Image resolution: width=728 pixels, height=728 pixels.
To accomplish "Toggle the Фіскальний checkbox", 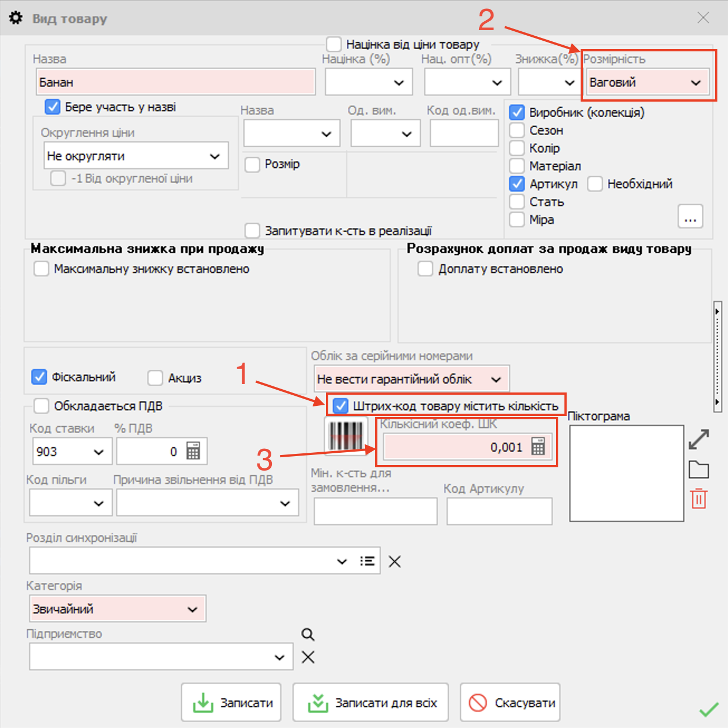I will click(40, 377).
